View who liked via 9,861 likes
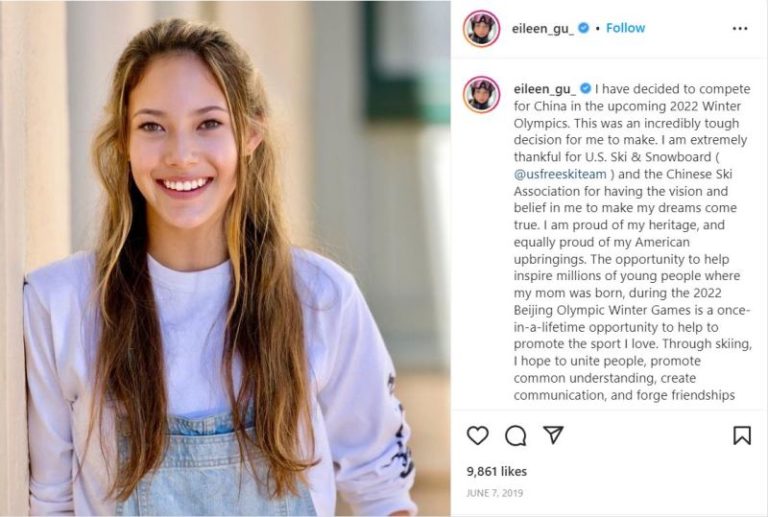 pos(496,471)
